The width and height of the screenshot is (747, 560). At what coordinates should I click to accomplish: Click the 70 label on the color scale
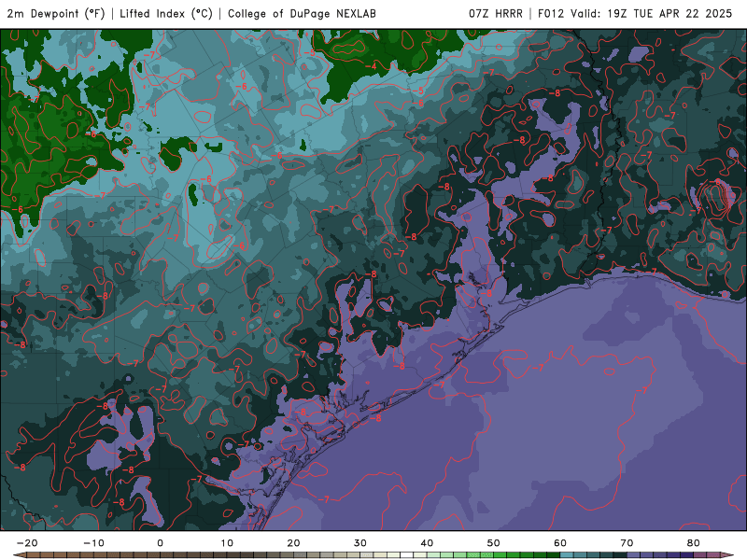[627, 543]
